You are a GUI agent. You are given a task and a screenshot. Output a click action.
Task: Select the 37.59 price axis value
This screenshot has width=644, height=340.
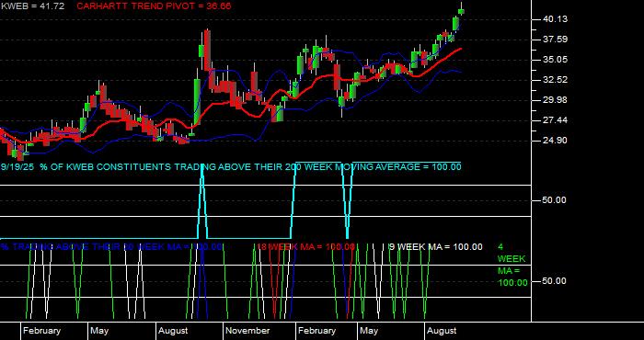pos(555,40)
